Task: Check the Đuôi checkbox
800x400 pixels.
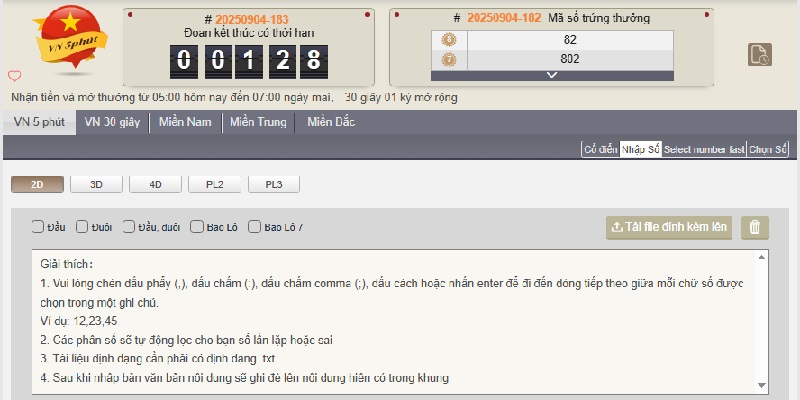Action: pos(82,227)
